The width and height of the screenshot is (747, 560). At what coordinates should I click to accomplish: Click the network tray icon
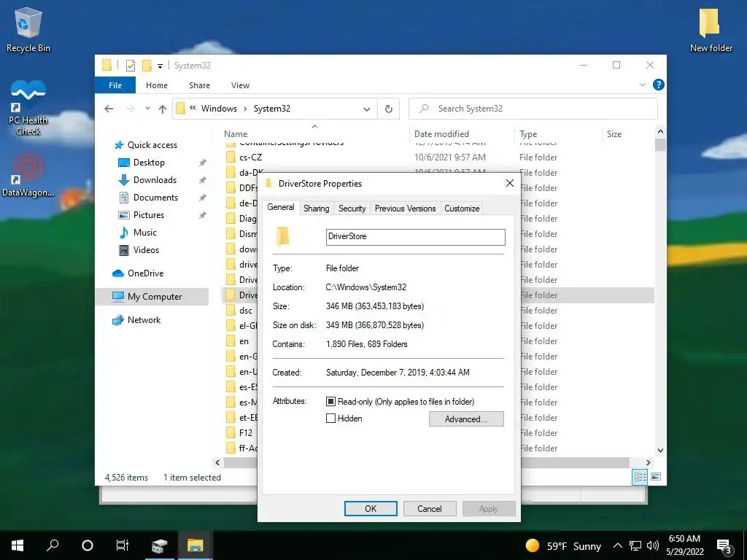tap(635, 545)
